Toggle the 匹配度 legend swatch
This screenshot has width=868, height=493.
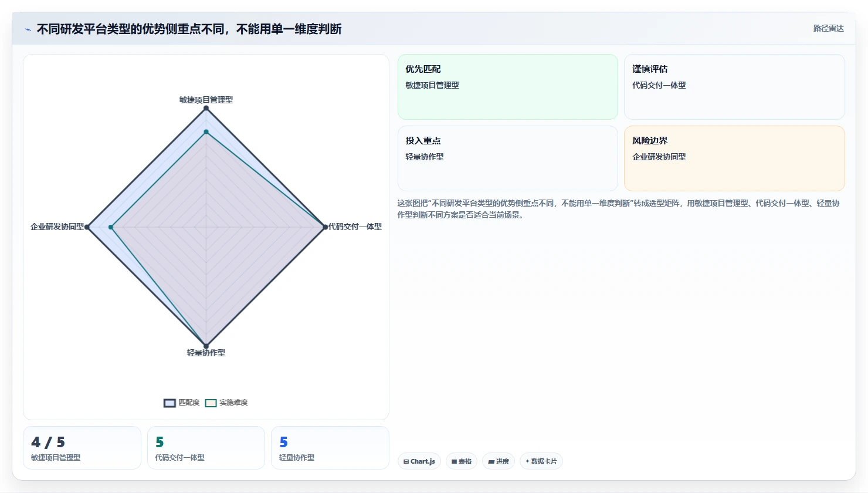(169, 403)
